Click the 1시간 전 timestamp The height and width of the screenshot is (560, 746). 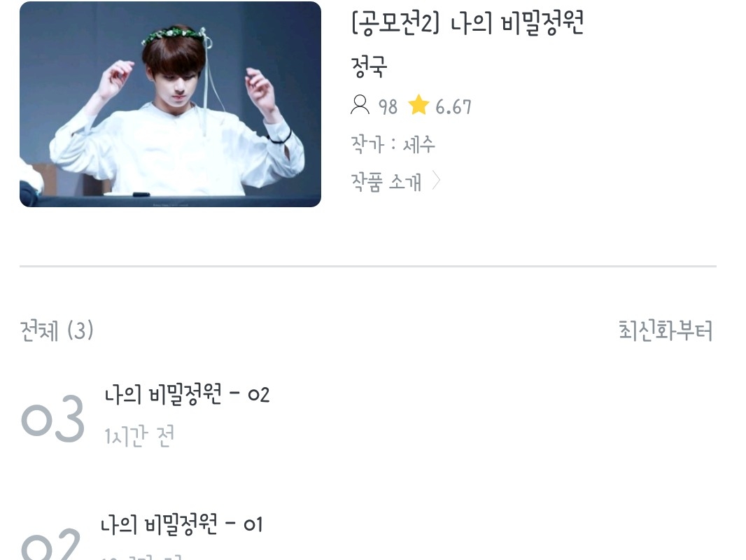point(139,436)
